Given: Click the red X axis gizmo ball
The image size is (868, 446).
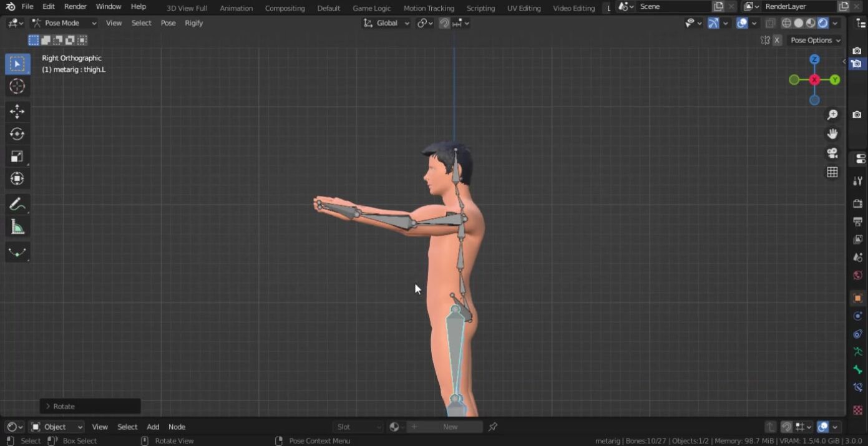Looking at the screenshot, I should pyautogui.click(x=814, y=80).
